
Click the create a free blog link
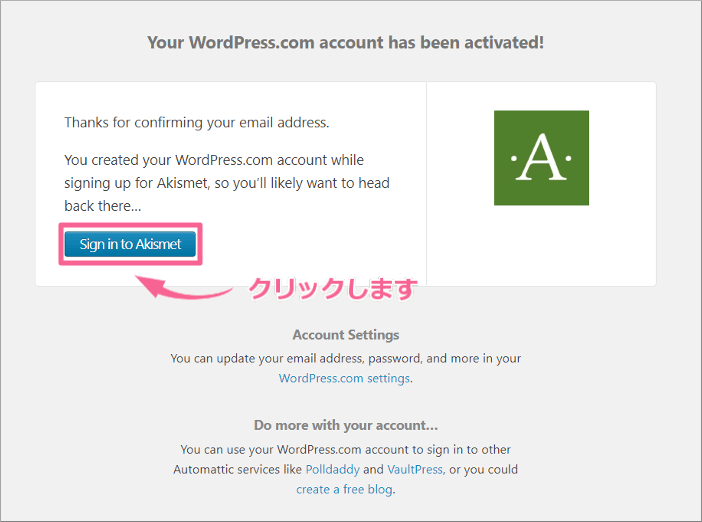(344, 489)
